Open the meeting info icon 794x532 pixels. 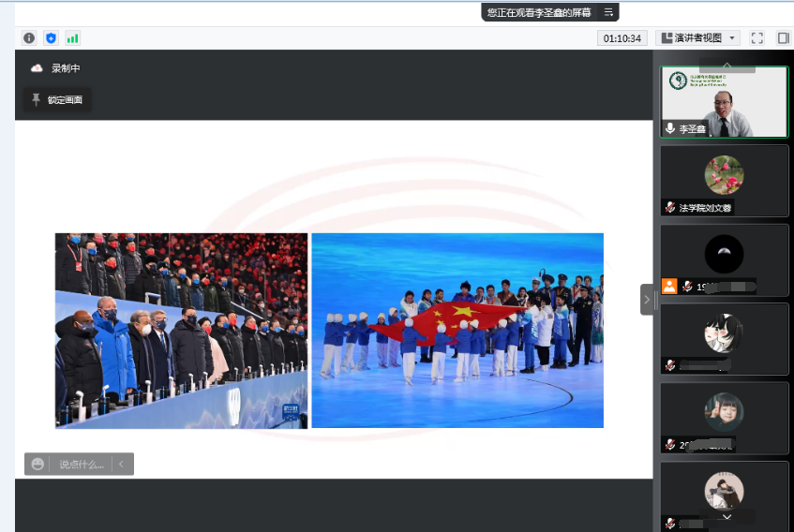(x=29, y=38)
